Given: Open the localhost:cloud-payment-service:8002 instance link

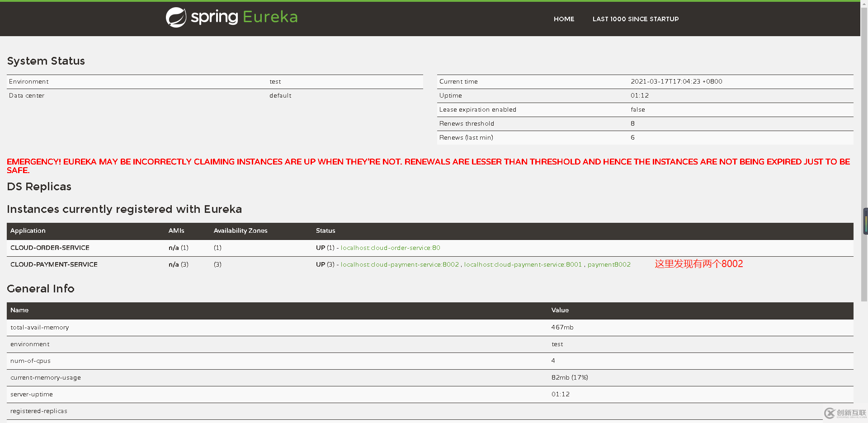Looking at the screenshot, I should point(400,264).
